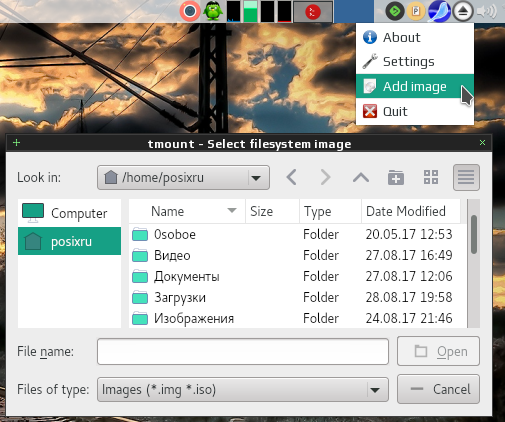Click the orange P tray icon
The height and width of the screenshot is (422, 505).
tap(416, 11)
